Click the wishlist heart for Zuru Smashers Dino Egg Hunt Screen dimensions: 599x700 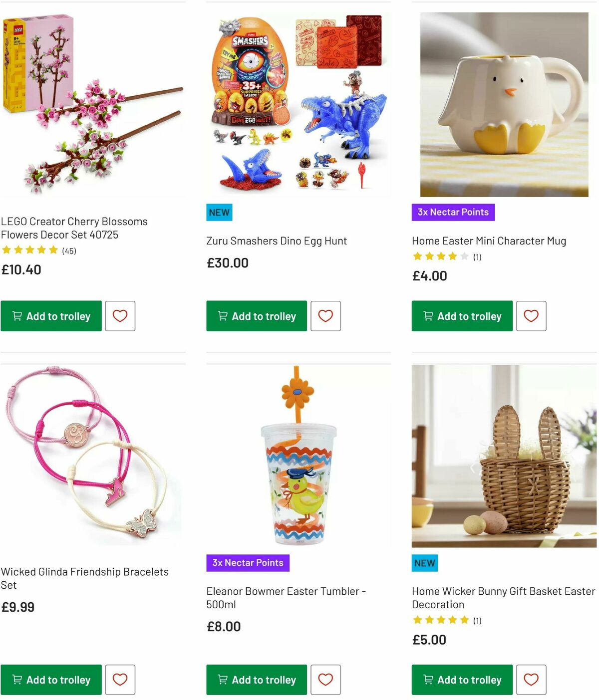(325, 316)
